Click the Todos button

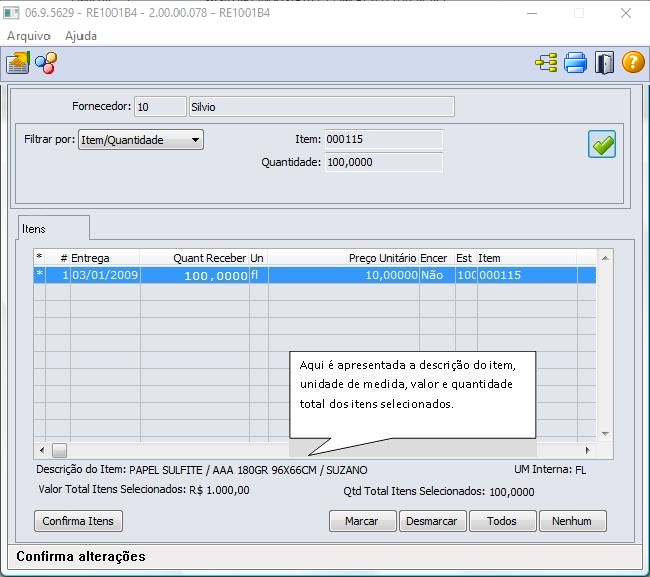(502, 521)
